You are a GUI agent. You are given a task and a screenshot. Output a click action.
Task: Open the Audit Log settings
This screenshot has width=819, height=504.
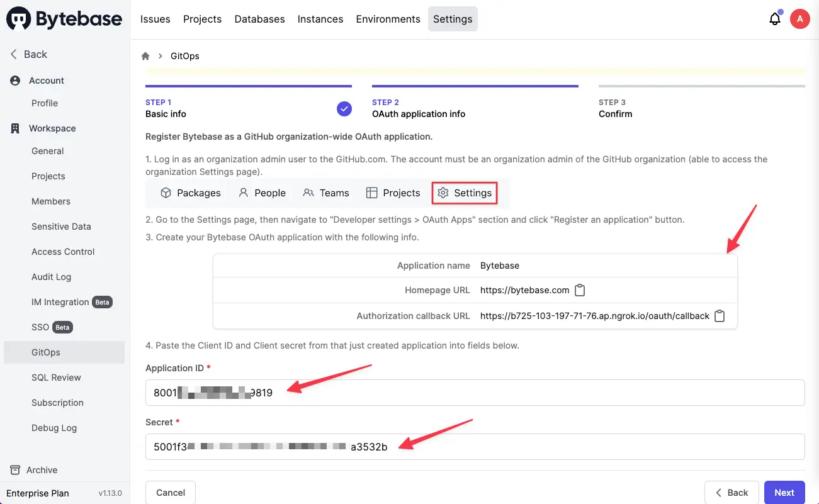click(x=51, y=276)
